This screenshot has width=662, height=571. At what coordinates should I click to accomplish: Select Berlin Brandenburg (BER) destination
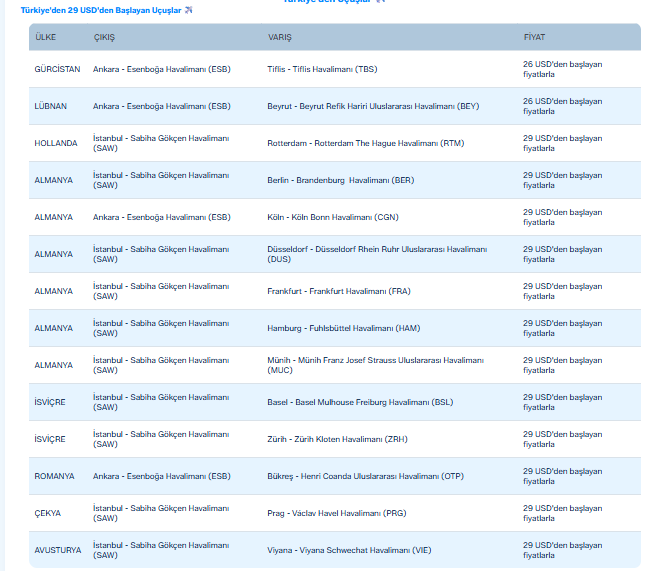(341, 180)
